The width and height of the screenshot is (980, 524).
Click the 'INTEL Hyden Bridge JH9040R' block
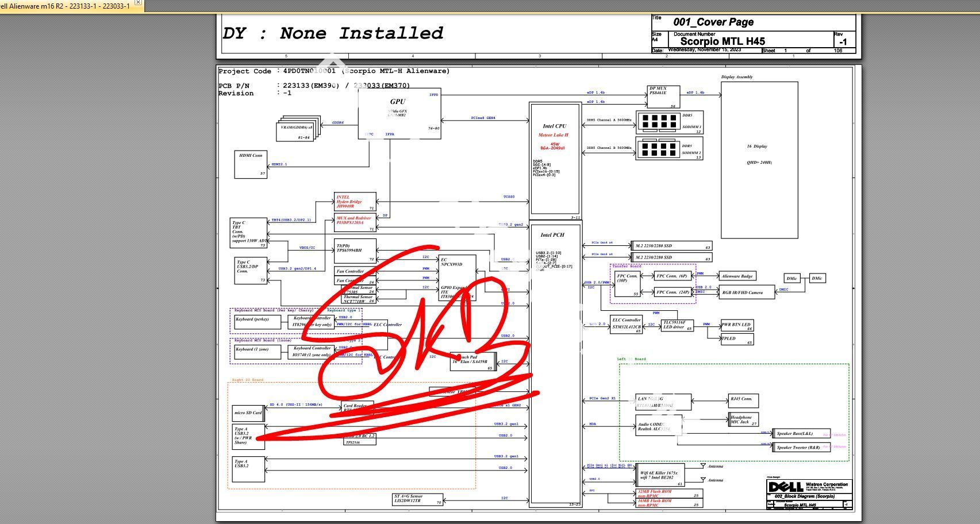point(355,202)
